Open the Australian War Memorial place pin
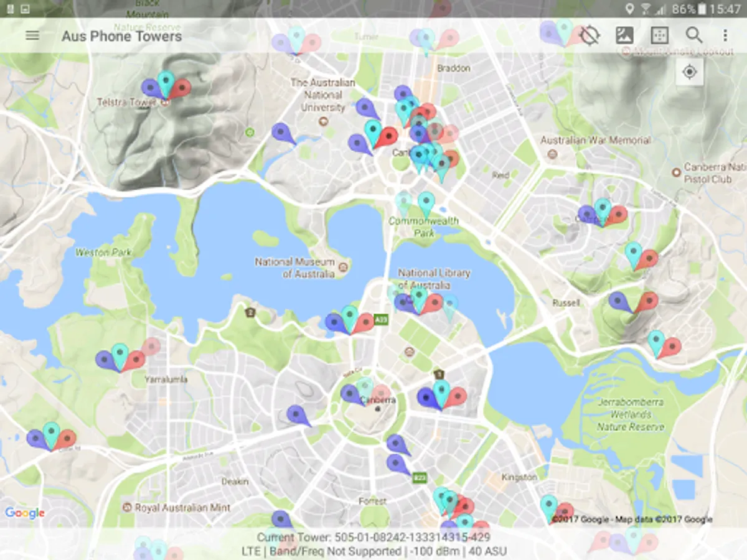This screenshot has width=747, height=560. click(553, 154)
